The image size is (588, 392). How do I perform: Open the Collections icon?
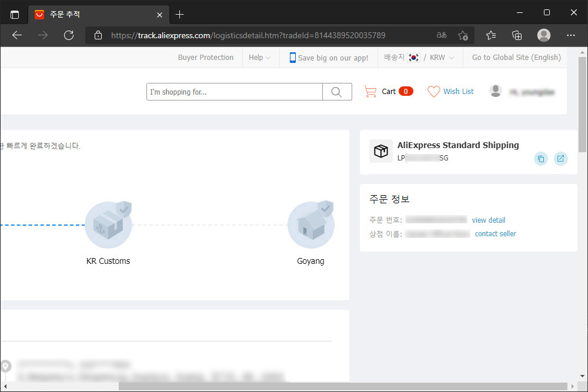click(x=517, y=35)
